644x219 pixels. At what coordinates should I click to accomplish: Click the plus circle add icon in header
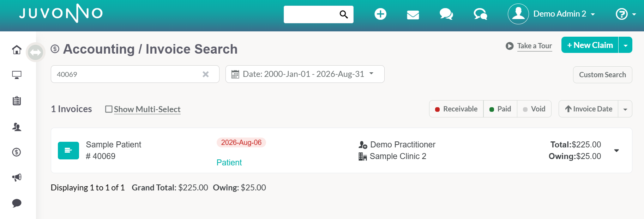click(380, 14)
